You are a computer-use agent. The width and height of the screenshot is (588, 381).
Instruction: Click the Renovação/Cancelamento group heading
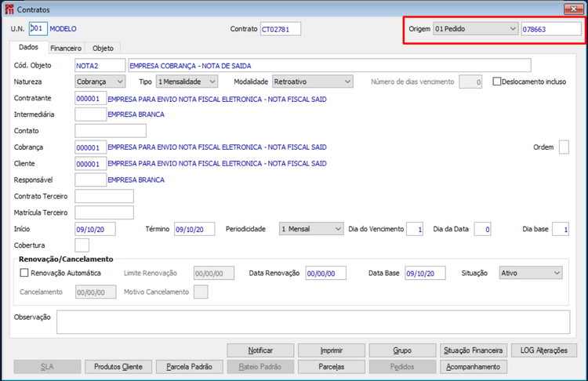coord(66,259)
